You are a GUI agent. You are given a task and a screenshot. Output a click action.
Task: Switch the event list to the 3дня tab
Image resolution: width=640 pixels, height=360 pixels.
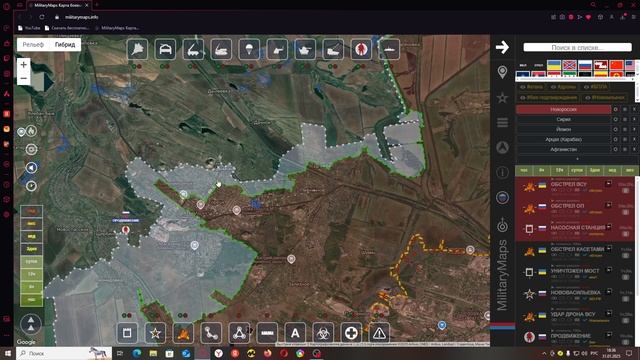(595, 170)
